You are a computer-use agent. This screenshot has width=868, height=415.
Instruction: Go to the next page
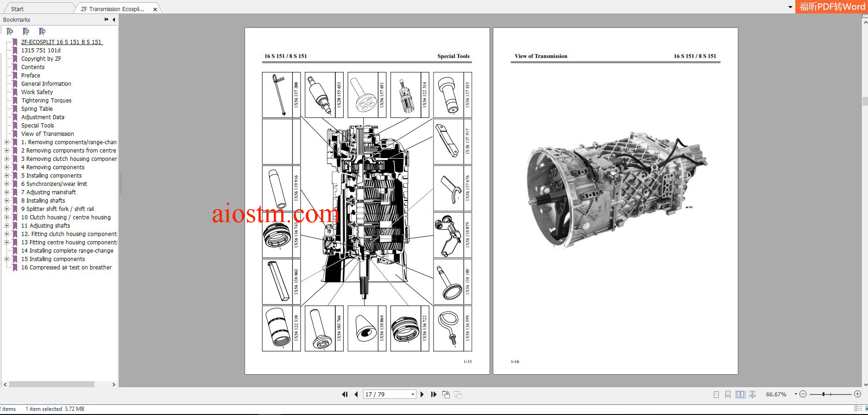tap(422, 395)
